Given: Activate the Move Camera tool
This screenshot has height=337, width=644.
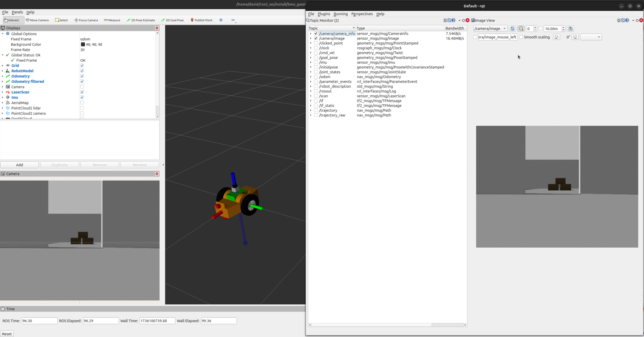Looking at the screenshot, I should (37, 20).
